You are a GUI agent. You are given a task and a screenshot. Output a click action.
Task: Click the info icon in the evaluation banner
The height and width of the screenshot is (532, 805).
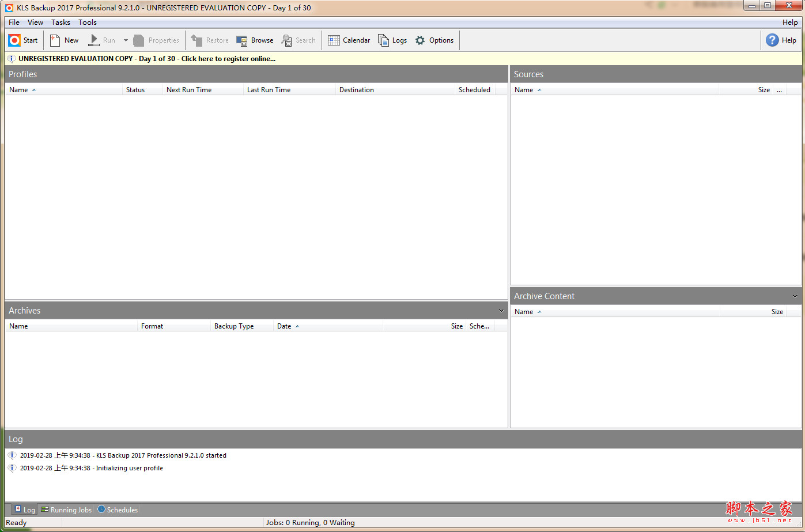point(12,58)
